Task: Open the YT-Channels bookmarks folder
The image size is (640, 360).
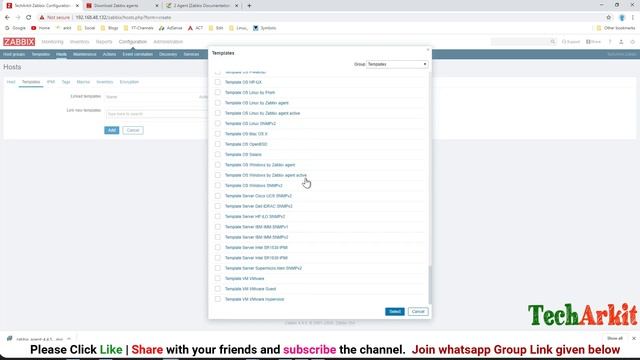Action: 138,28
